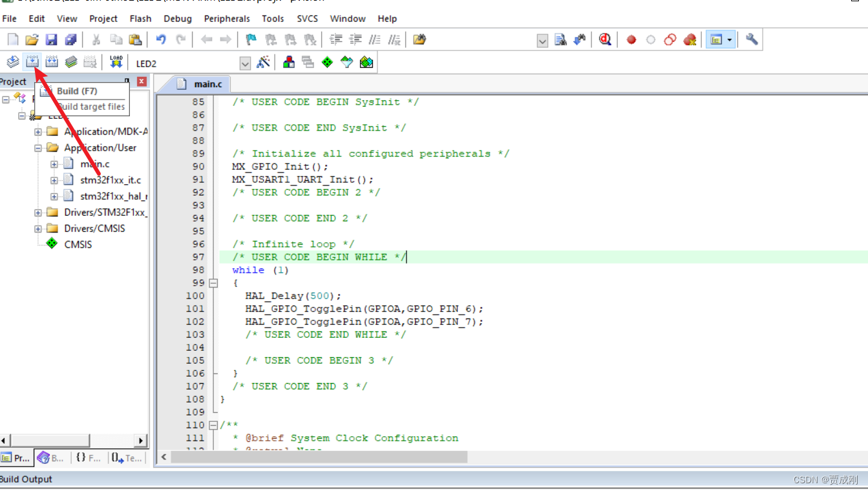Viewport: 868px width, 491px height.
Task: Collapse the while loop code fold
Action: (213, 283)
